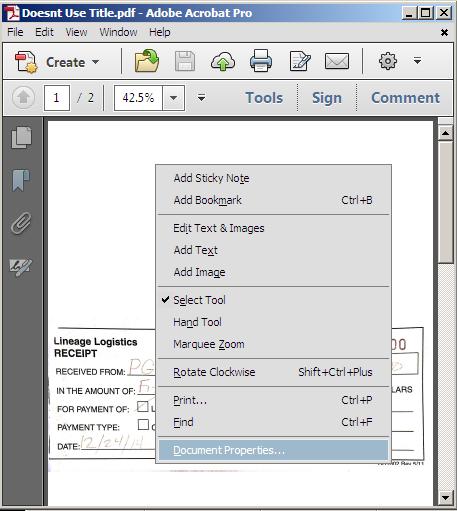Open the Signatures panel icon
The image size is (457, 511).
click(x=21, y=267)
